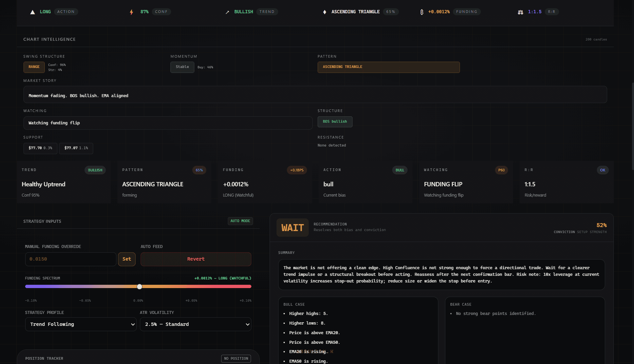Click the +0.1BPS funding badge
634x364 pixels.
[x=297, y=170]
